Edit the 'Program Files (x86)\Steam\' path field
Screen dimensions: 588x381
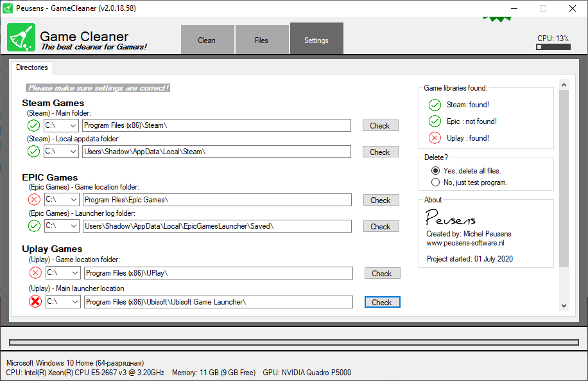pos(216,125)
